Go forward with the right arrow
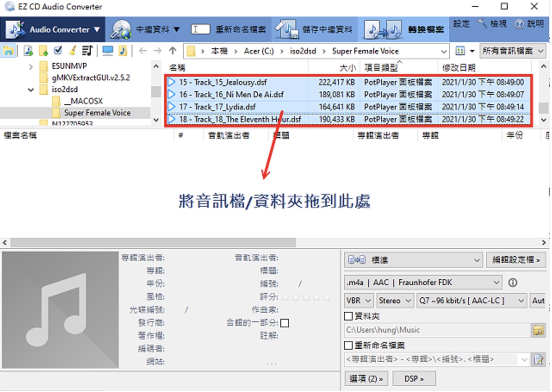The height and width of the screenshot is (392, 552). (158, 51)
